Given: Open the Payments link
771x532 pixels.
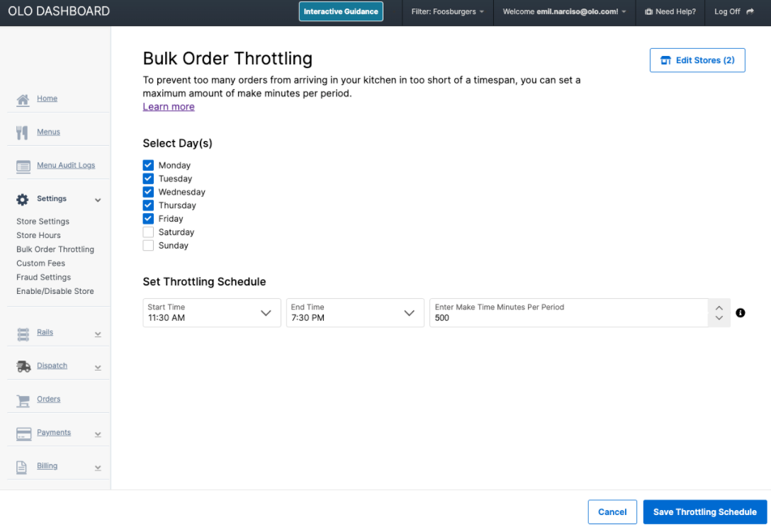Looking at the screenshot, I should [54, 432].
